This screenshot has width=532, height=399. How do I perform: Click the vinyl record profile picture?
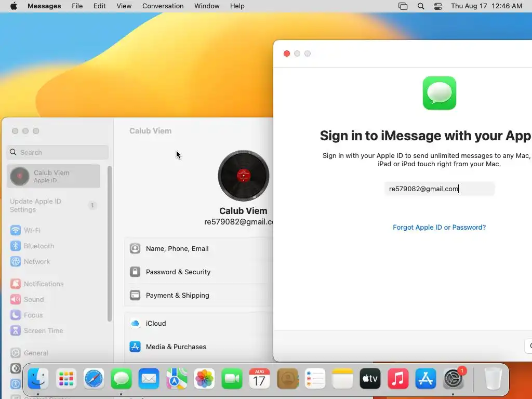click(243, 176)
